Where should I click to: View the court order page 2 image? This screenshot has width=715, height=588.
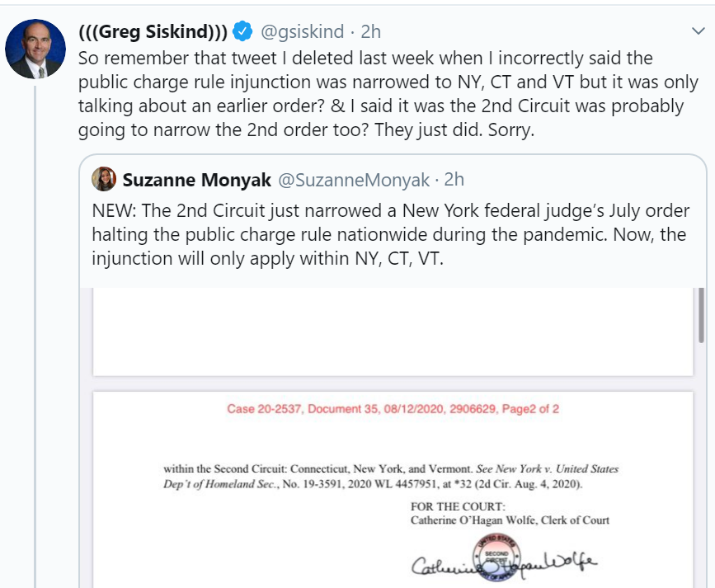[x=393, y=490]
